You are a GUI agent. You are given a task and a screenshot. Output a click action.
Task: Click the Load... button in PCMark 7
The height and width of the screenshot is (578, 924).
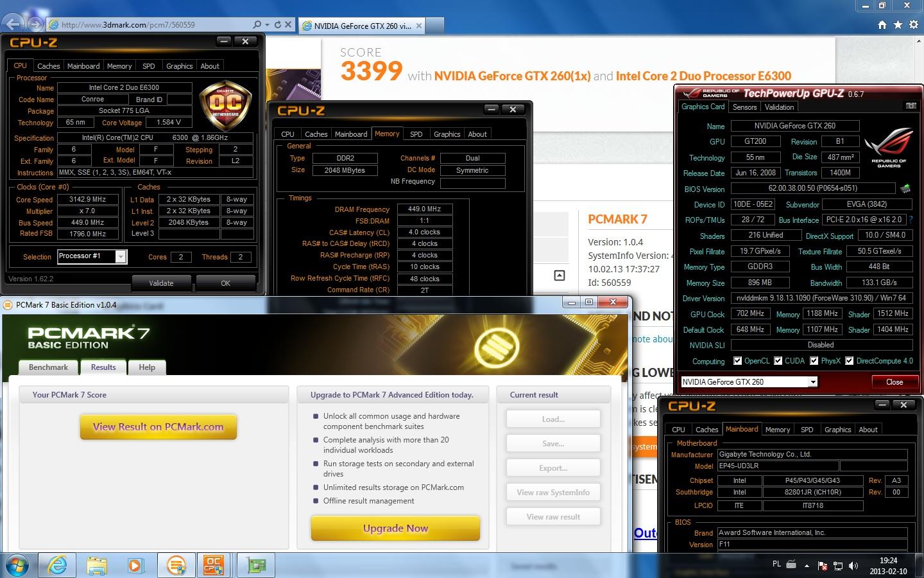(553, 419)
